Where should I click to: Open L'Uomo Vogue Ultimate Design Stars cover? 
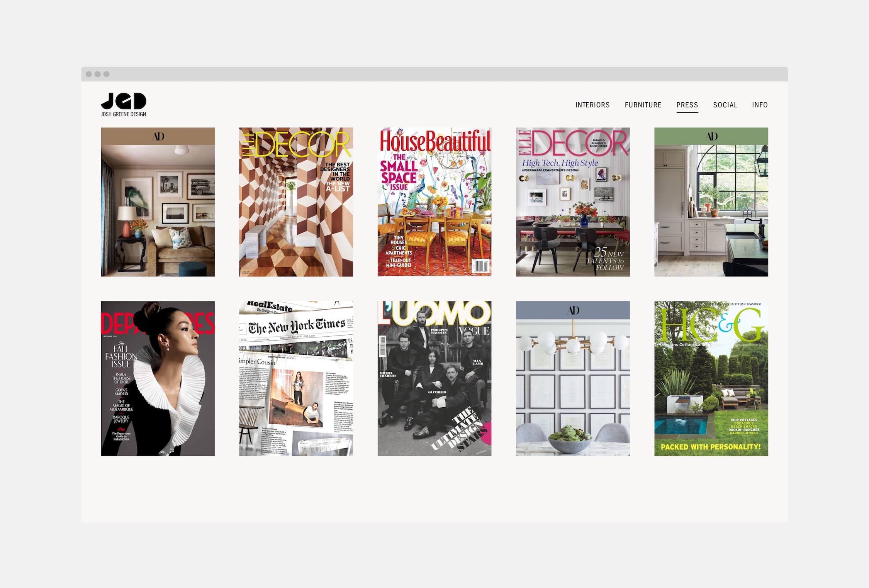[434, 379]
